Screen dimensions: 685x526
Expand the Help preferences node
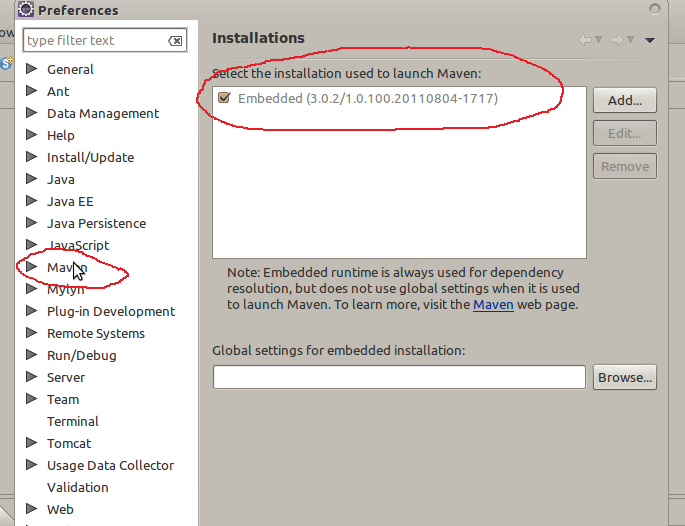31,135
